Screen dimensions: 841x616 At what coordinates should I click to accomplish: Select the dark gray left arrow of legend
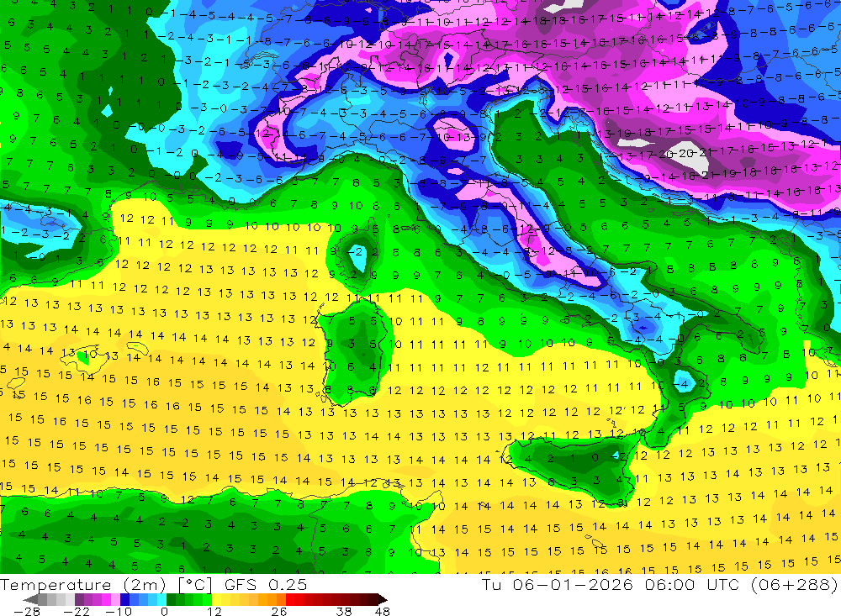(31, 599)
